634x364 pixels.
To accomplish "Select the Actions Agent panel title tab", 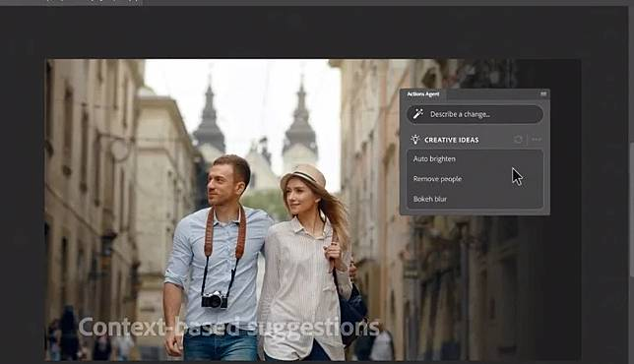I will 423,94.
